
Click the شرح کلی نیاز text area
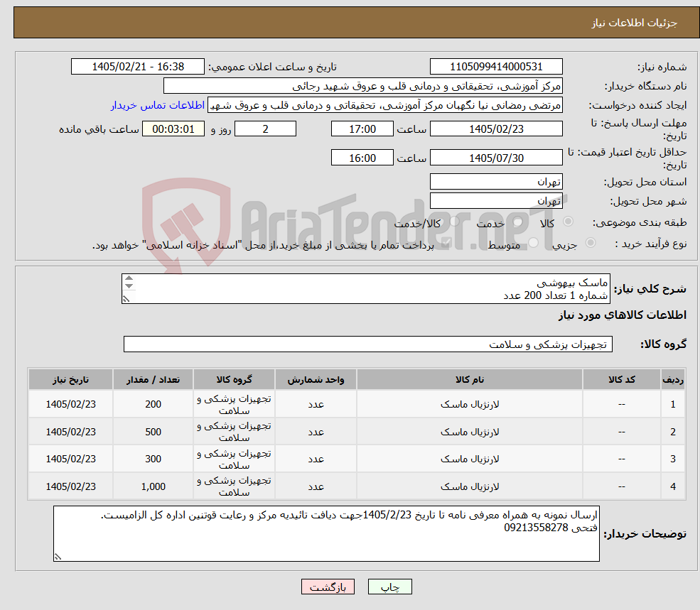(365, 289)
